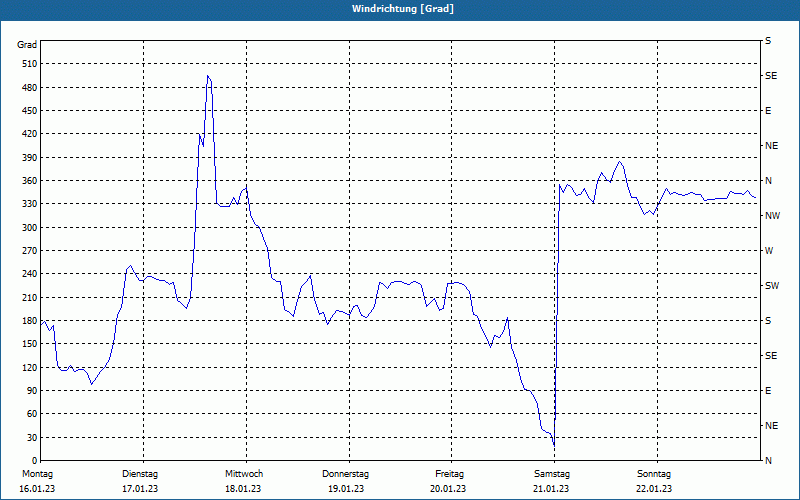Pick the date 18.01.23

tap(243, 489)
